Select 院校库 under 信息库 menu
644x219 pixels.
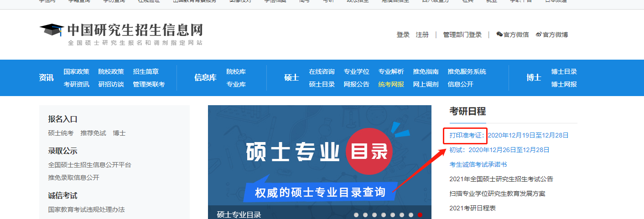236,71
